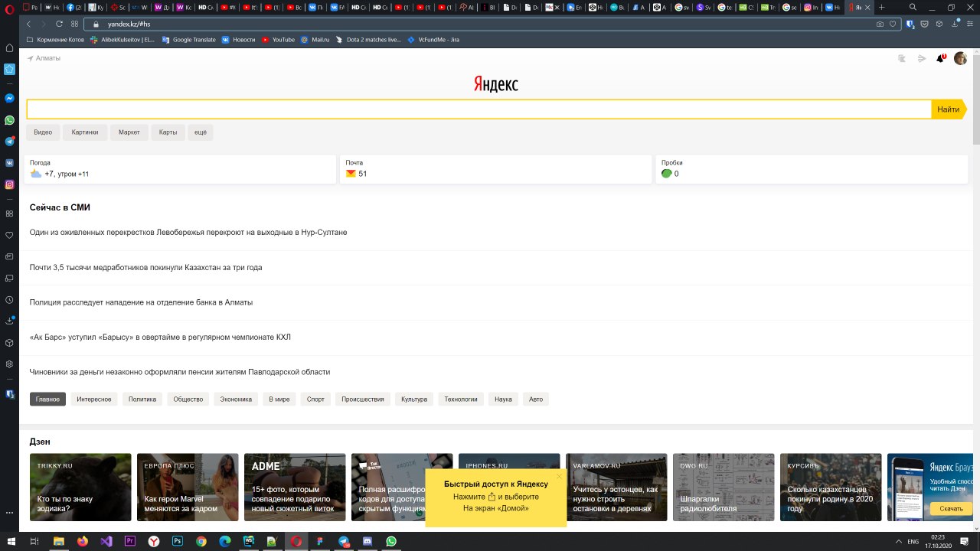Open the YouTube bookmark in bookmarks bar

(x=278, y=39)
